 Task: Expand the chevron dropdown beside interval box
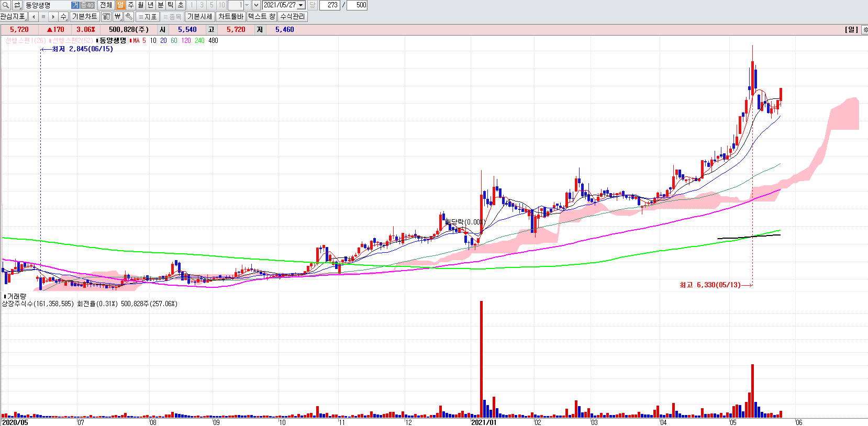[256, 5]
